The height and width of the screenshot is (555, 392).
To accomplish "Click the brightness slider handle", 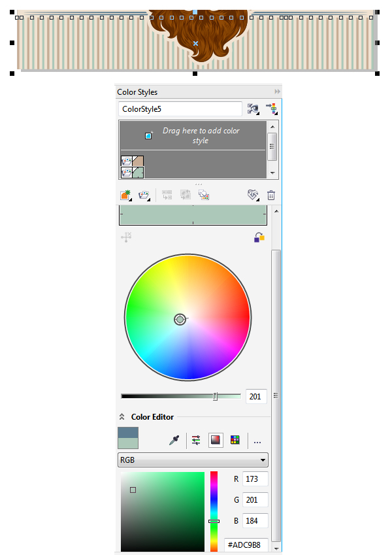I will (x=215, y=396).
